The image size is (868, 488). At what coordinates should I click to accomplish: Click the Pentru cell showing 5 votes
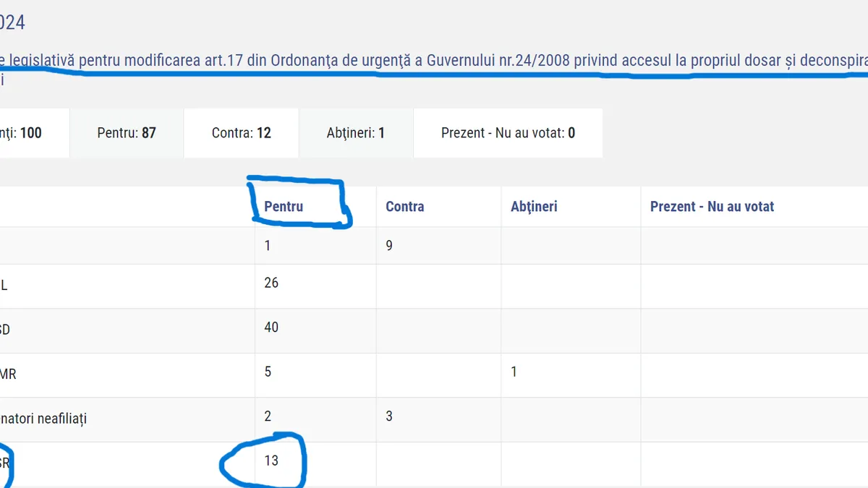[x=268, y=372]
